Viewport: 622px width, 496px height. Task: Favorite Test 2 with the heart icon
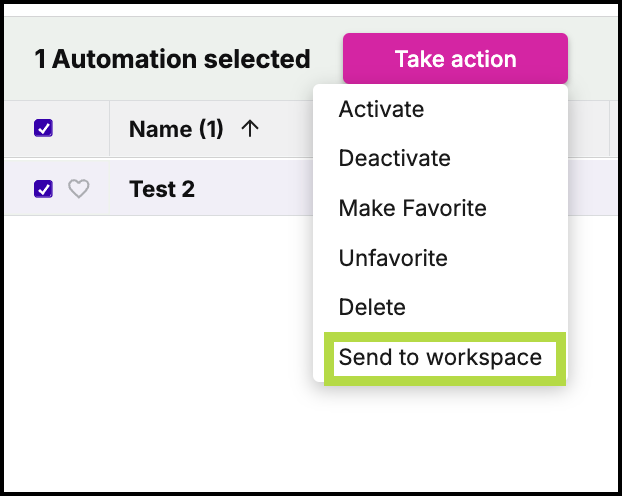tap(79, 188)
